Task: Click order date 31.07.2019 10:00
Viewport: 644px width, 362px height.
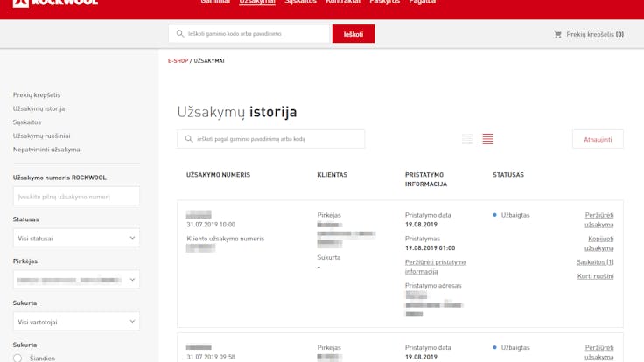Action: (x=211, y=225)
